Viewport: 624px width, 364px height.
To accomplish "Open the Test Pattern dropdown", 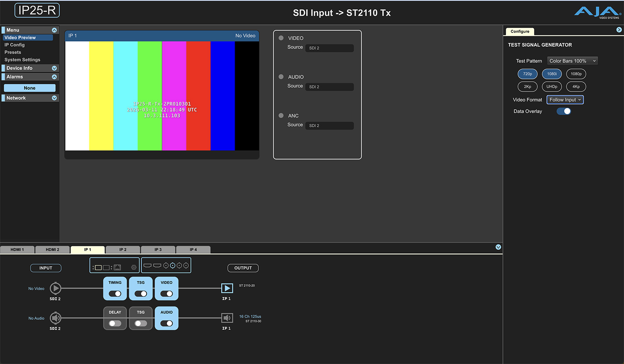I will (x=572, y=61).
